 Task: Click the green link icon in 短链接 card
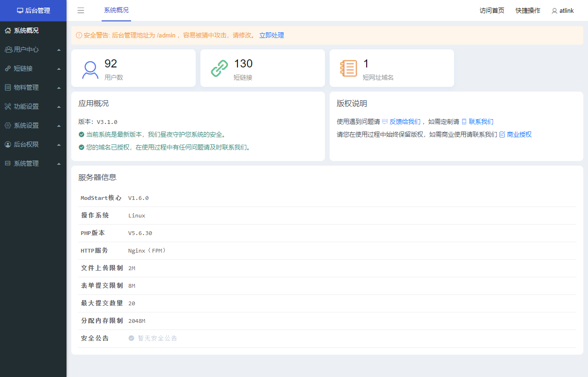[x=219, y=69]
